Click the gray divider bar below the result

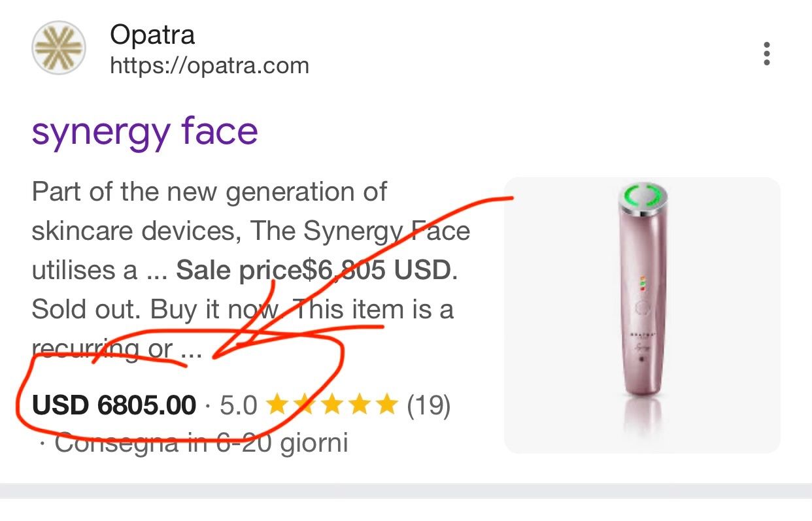point(406,491)
